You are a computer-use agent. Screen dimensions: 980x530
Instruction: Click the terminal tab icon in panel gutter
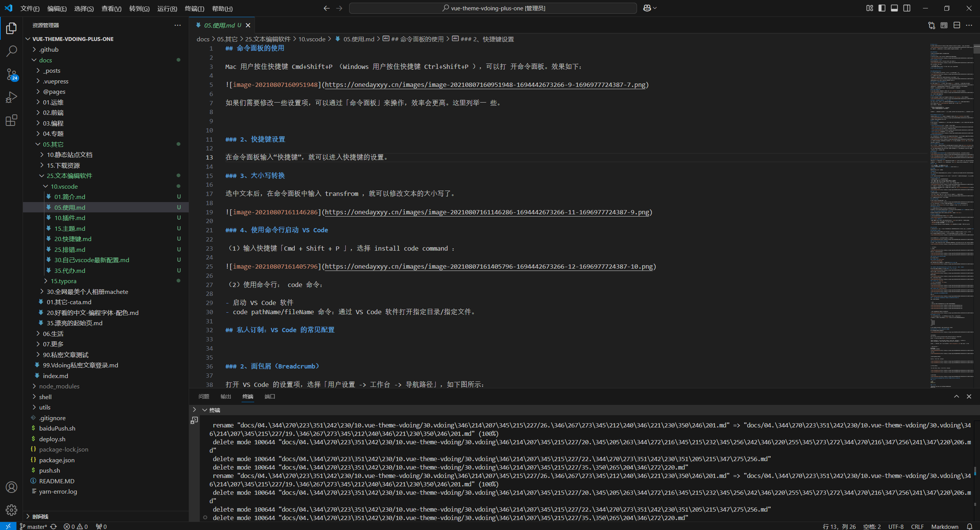click(194, 421)
